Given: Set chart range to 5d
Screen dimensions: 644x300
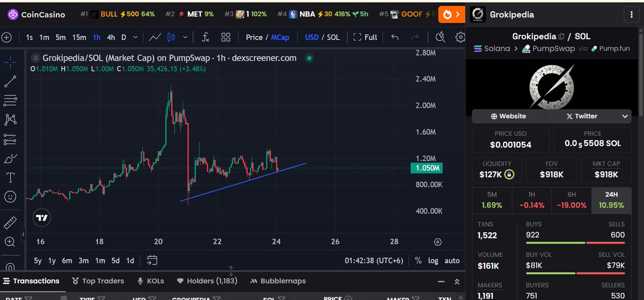Looking at the screenshot, I should pyautogui.click(x=115, y=260).
